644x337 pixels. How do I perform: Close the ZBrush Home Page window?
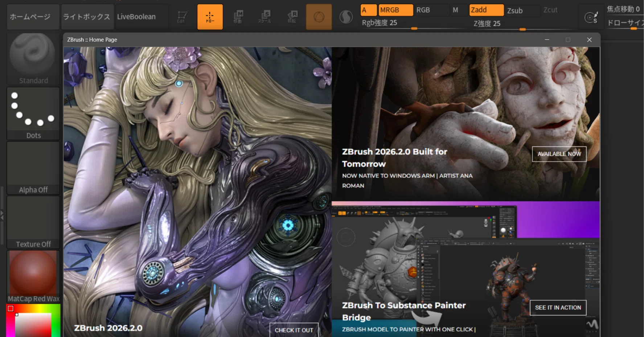coord(589,40)
